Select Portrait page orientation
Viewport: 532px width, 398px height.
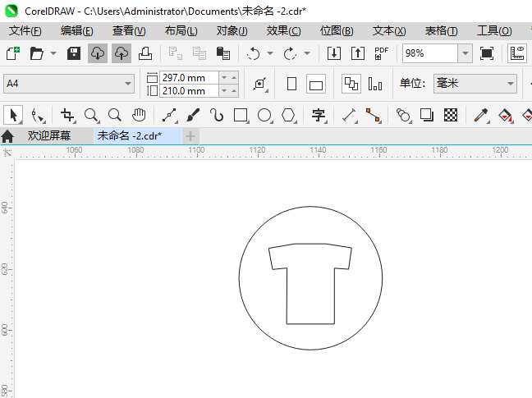(291, 84)
